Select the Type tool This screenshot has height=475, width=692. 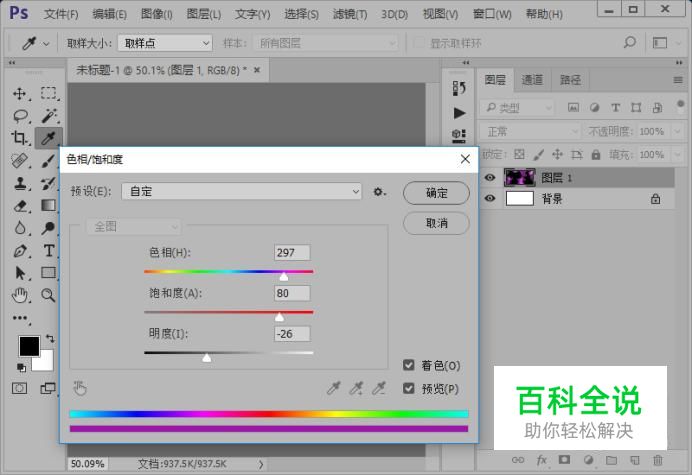point(49,251)
